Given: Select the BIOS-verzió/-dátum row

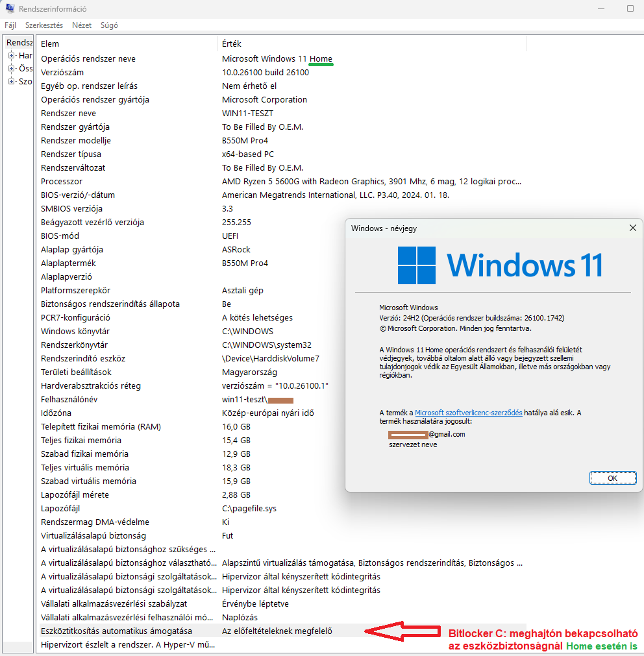Looking at the screenshot, I should (283, 195).
